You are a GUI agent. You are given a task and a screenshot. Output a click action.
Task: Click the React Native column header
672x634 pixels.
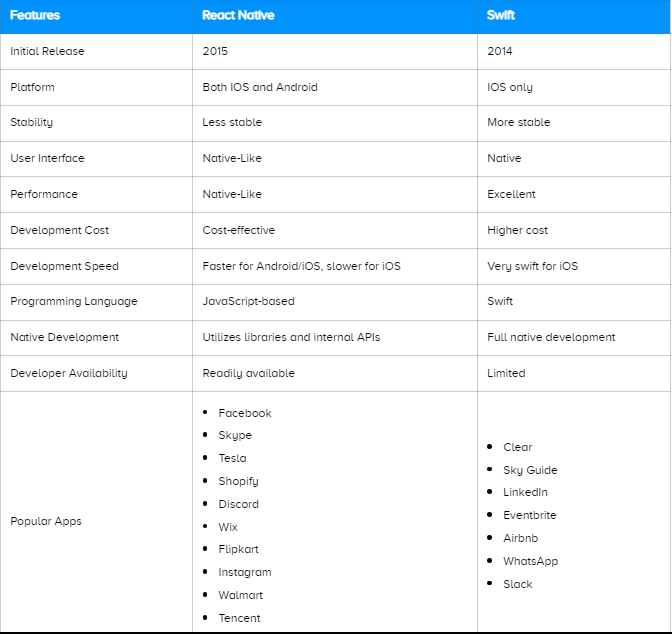238,16
